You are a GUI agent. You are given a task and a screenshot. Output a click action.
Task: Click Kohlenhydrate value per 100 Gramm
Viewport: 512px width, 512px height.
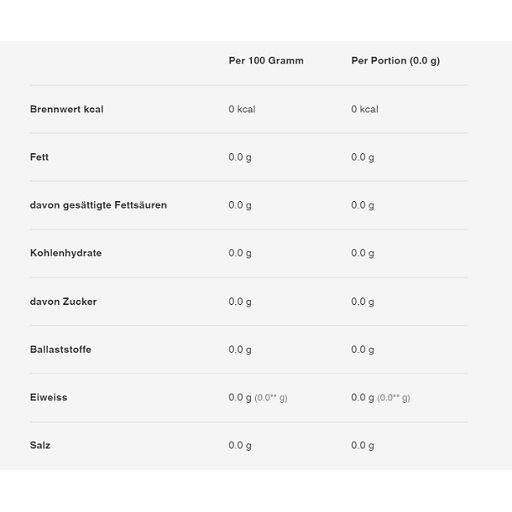point(240,253)
